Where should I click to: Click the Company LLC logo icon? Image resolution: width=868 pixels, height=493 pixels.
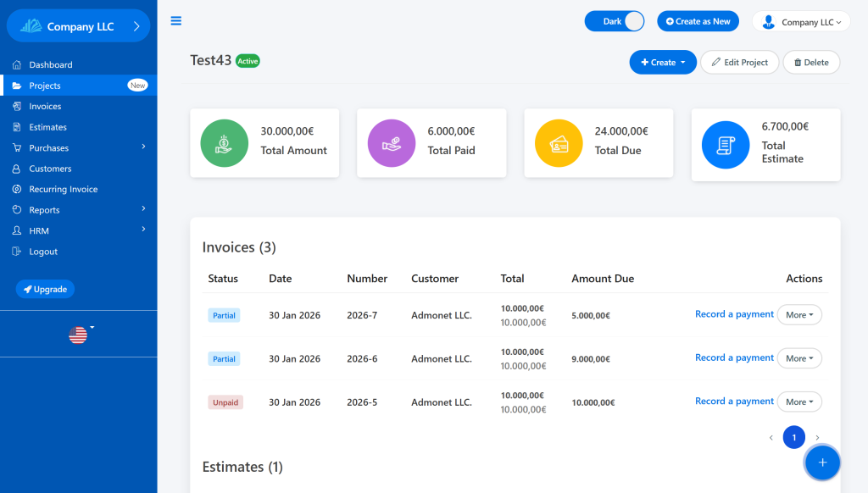(31, 26)
